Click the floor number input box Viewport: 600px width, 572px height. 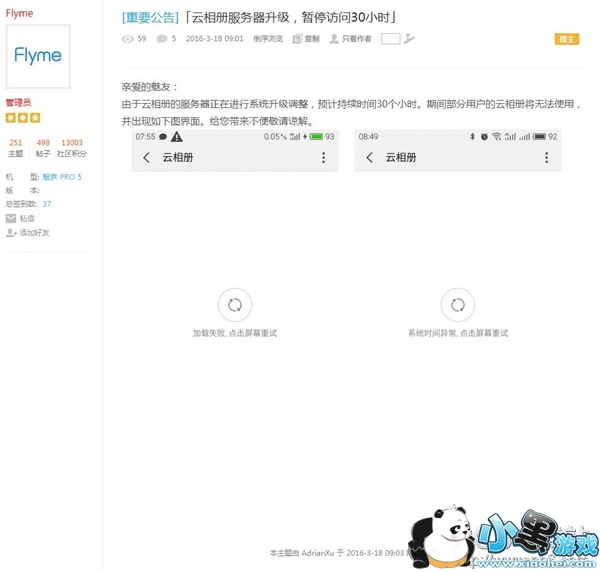tap(391, 39)
